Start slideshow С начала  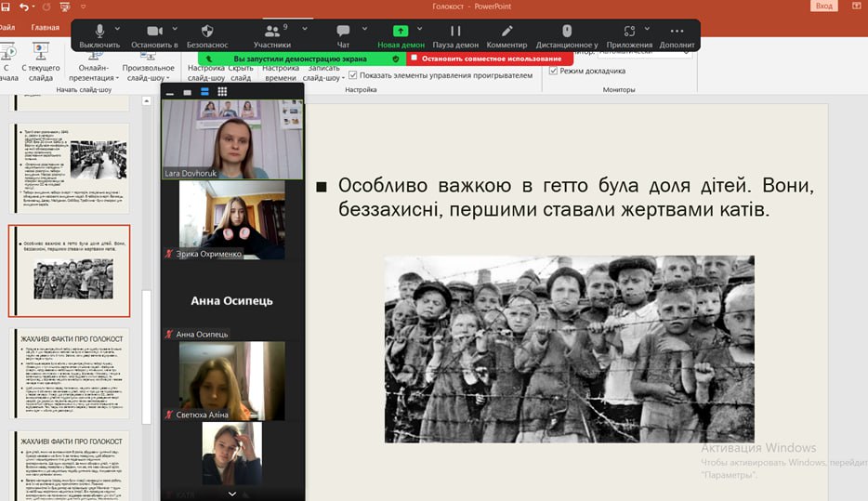[x=7, y=61]
